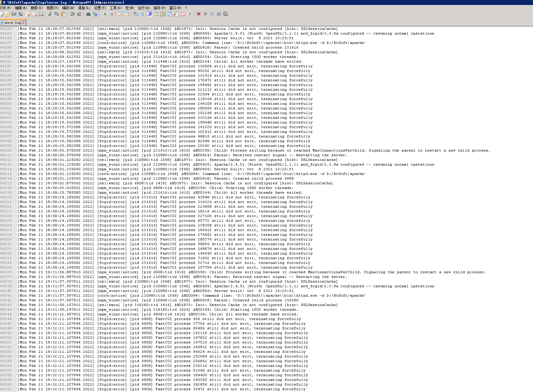
Task: Click the Open file toolbar icon
Action: 7,14
